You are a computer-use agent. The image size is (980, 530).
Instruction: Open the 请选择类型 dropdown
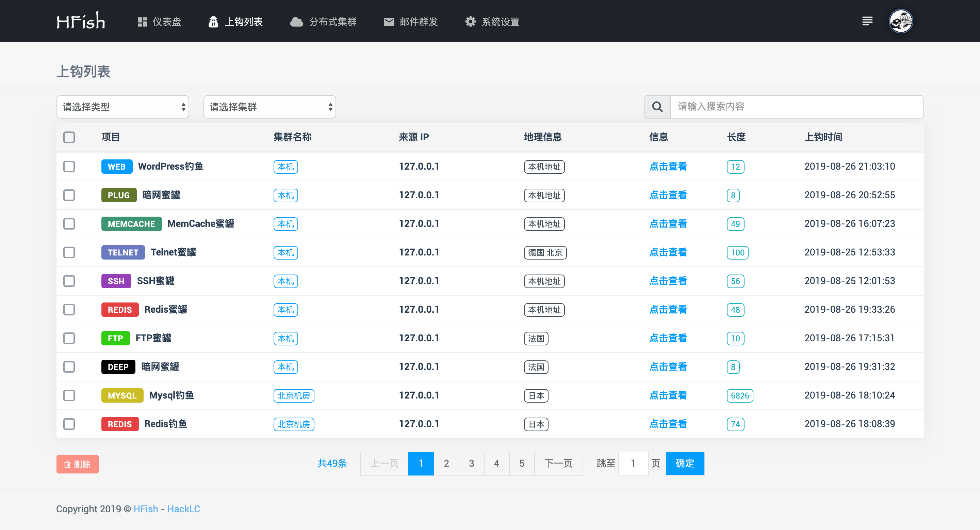click(122, 107)
